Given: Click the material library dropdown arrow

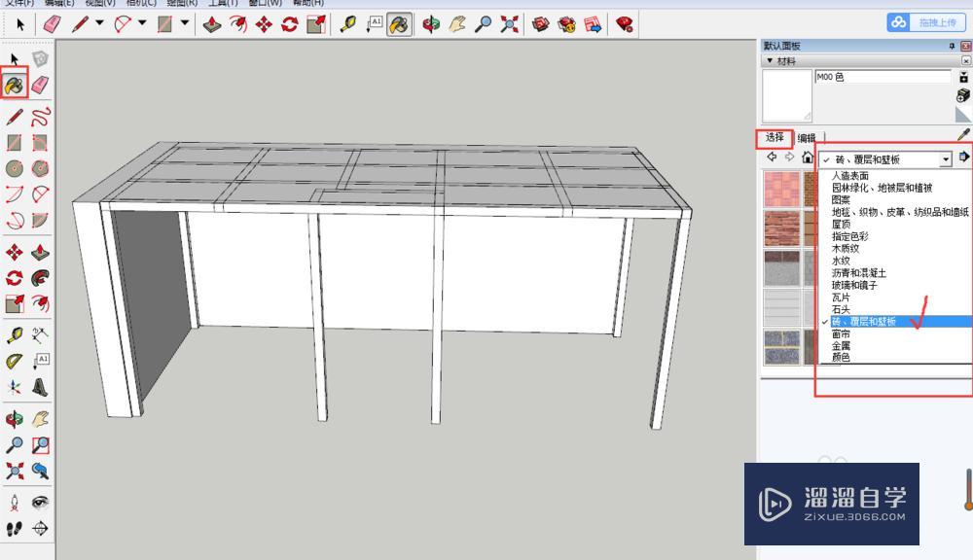Looking at the screenshot, I should point(946,159).
